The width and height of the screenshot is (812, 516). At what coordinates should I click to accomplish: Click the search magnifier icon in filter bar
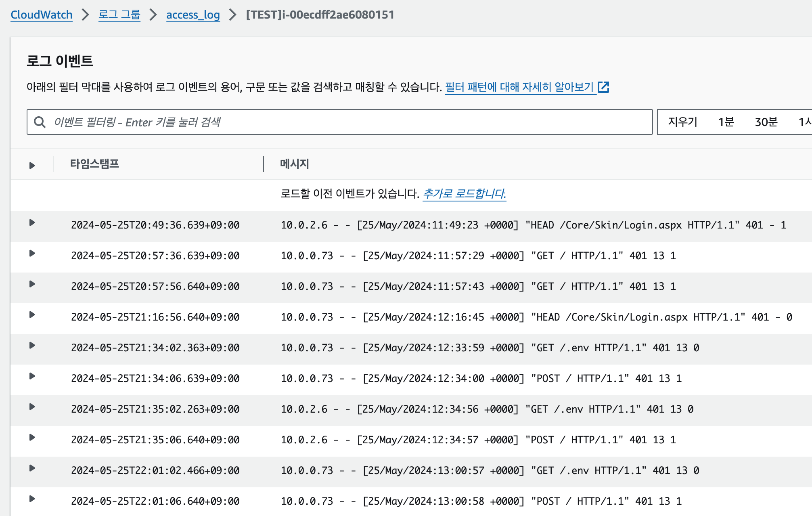coord(40,122)
